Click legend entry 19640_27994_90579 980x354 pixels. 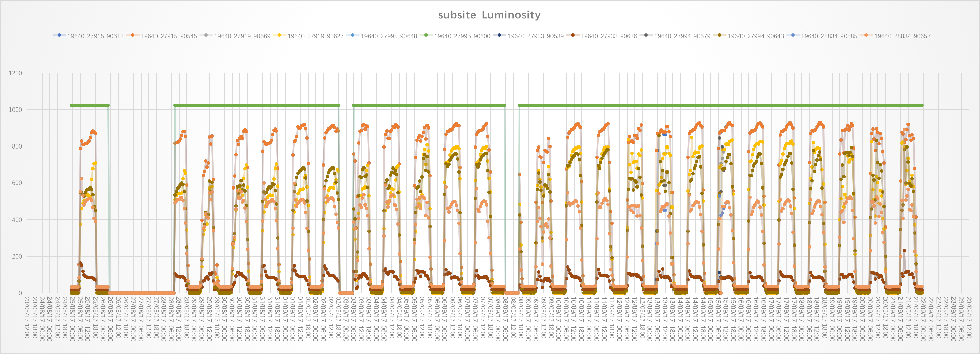(675, 36)
